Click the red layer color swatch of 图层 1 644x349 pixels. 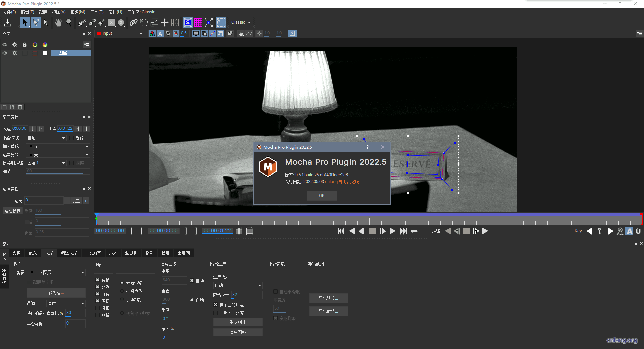coord(35,53)
